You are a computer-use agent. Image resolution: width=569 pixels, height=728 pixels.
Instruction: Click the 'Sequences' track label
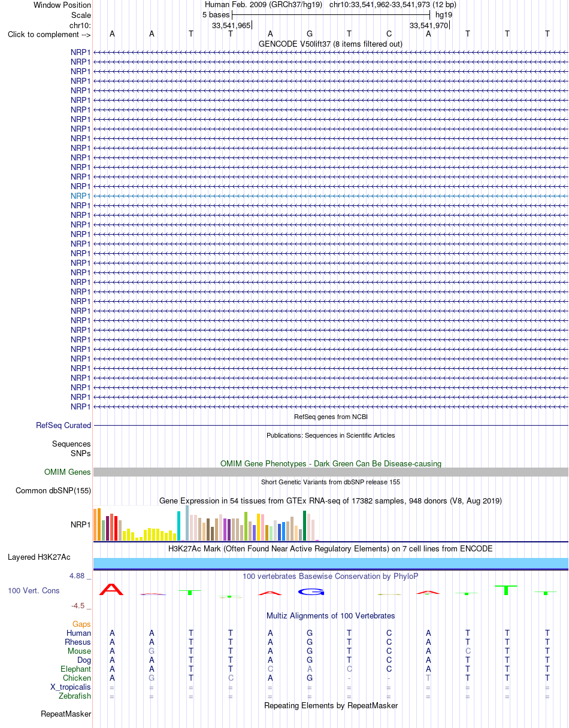tap(71, 444)
